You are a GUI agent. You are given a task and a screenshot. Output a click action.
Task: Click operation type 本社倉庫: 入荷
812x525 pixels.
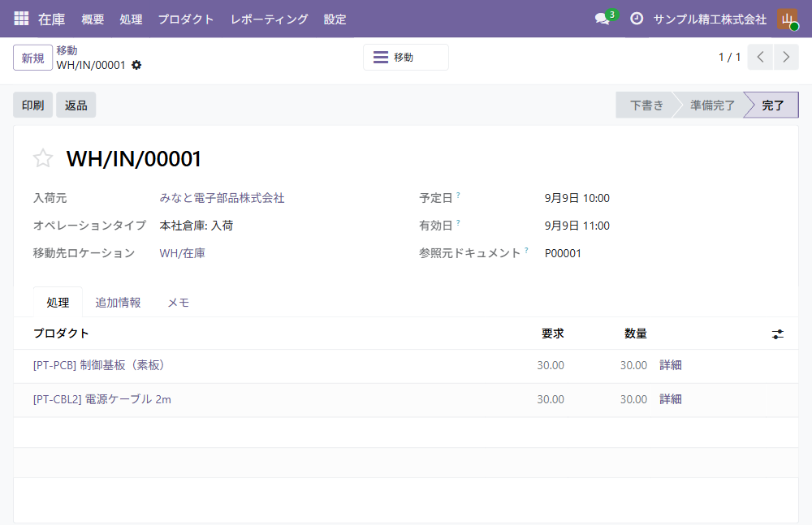click(197, 226)
